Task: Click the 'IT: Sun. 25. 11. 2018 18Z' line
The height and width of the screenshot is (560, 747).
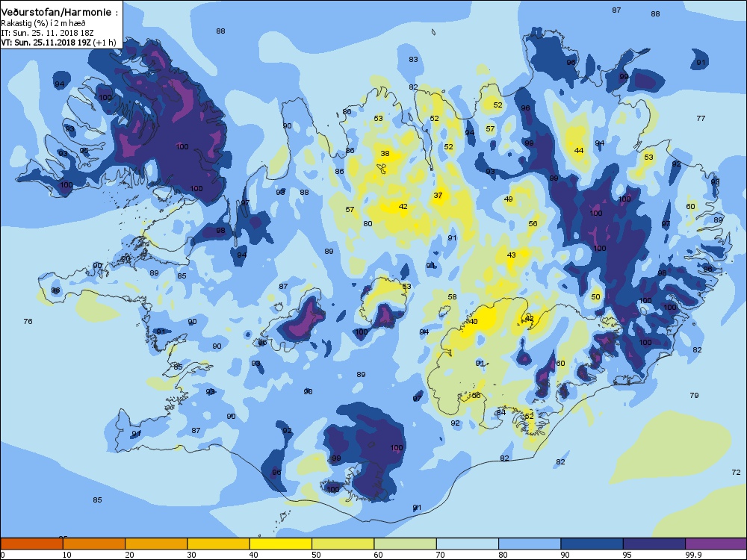Action: (48, 33)
